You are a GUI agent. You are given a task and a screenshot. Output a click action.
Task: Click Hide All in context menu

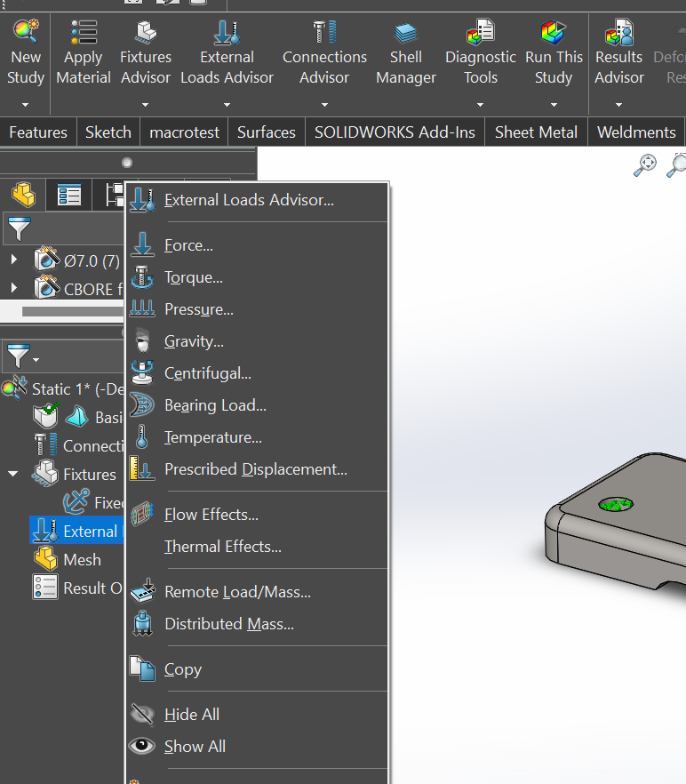(x=191, y=715)
